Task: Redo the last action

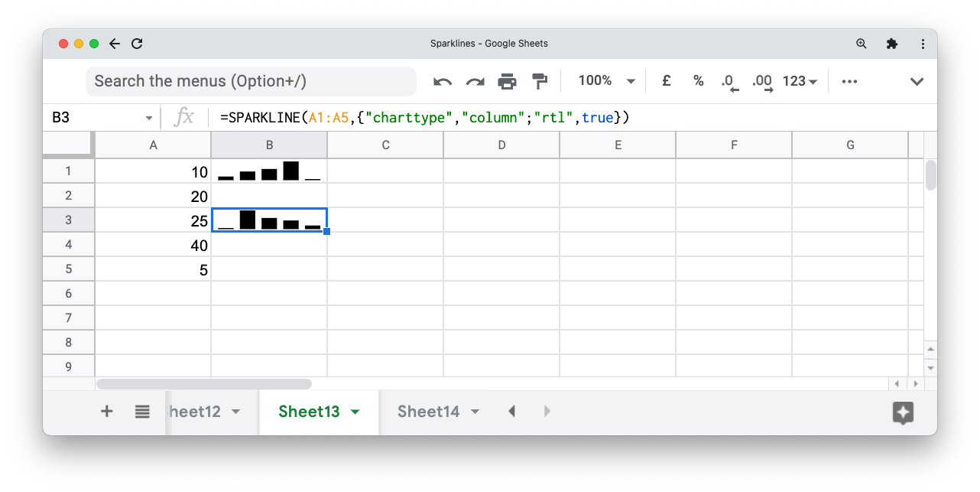Action: pos(475,80)
